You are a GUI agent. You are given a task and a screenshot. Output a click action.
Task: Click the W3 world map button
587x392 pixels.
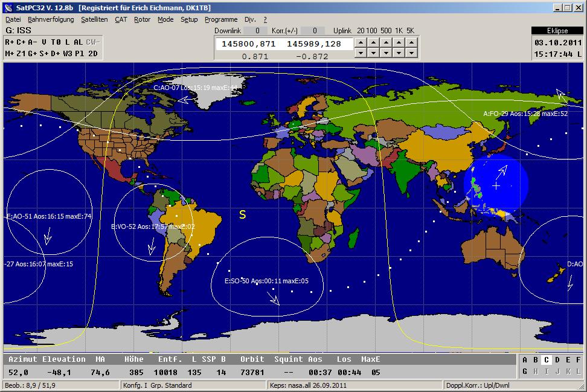pos(67,53)
